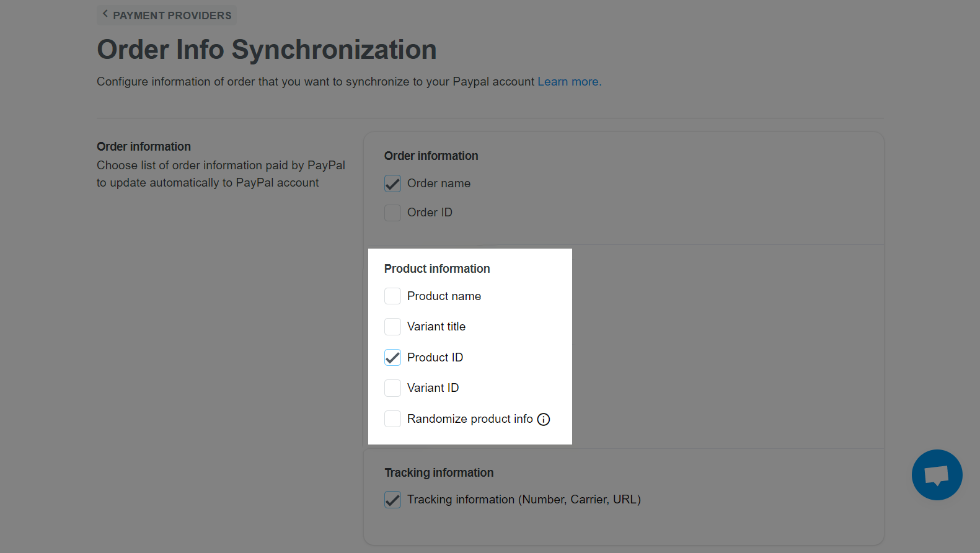Click the Order Info Synchronization title

267,50
